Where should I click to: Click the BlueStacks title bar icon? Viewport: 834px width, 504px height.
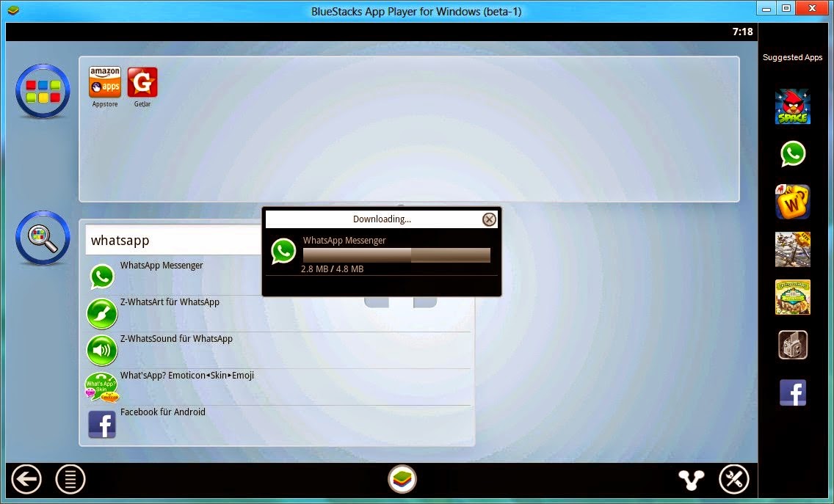13,10
